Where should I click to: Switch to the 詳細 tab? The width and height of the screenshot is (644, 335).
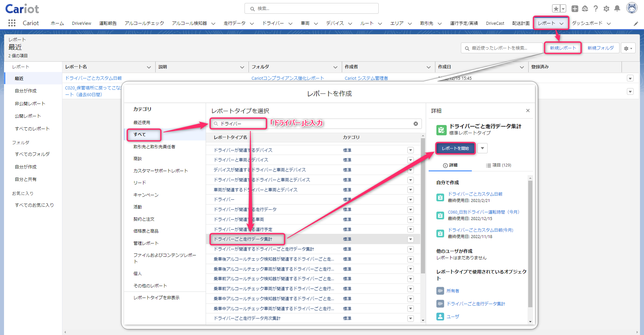pyautogui.click(x=450, y=165)
